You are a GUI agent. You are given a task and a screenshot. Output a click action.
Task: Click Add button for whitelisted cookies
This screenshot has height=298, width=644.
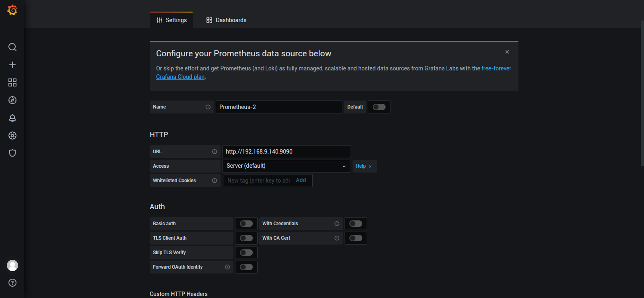pos(301,180)
